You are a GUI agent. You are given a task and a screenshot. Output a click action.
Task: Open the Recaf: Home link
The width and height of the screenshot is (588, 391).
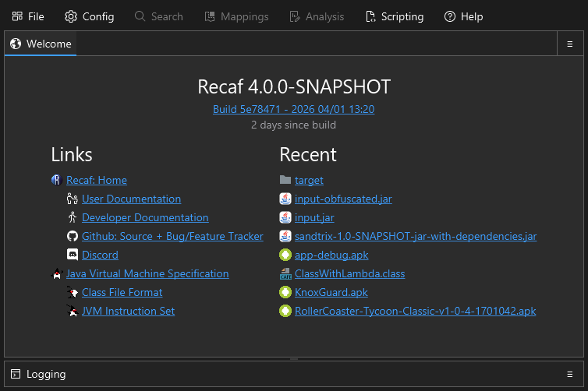[97, 180]
